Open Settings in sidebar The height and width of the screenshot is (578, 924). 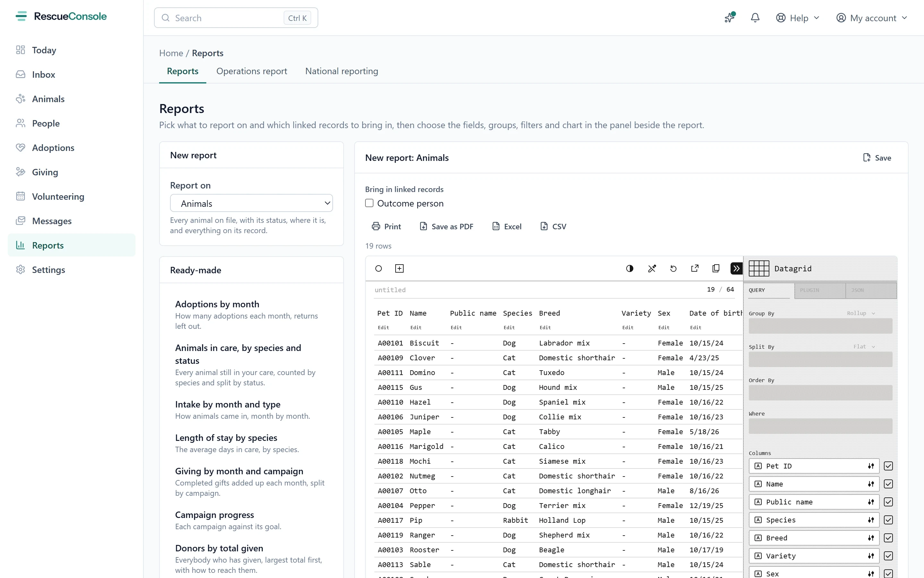pyautogui.click(x=72, y=269)
